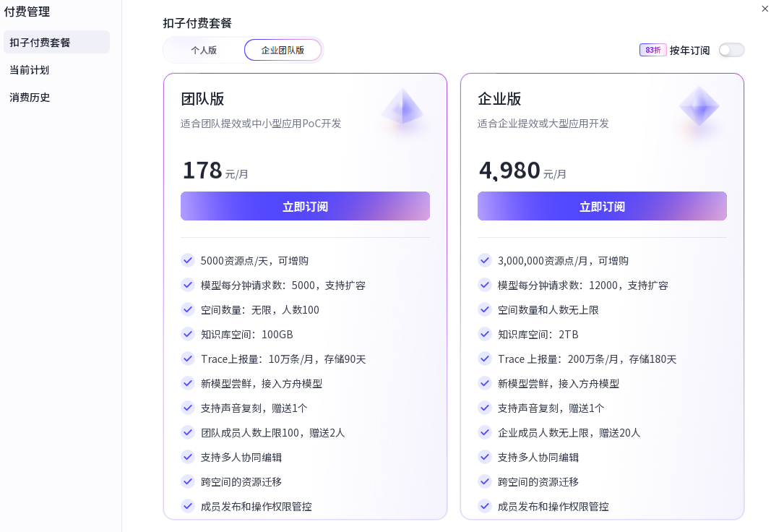Viewport: 771px width, 532px height.
Task: Click the checkmark beside Trace上报量：10万条/月
Action: coord(188,359)
